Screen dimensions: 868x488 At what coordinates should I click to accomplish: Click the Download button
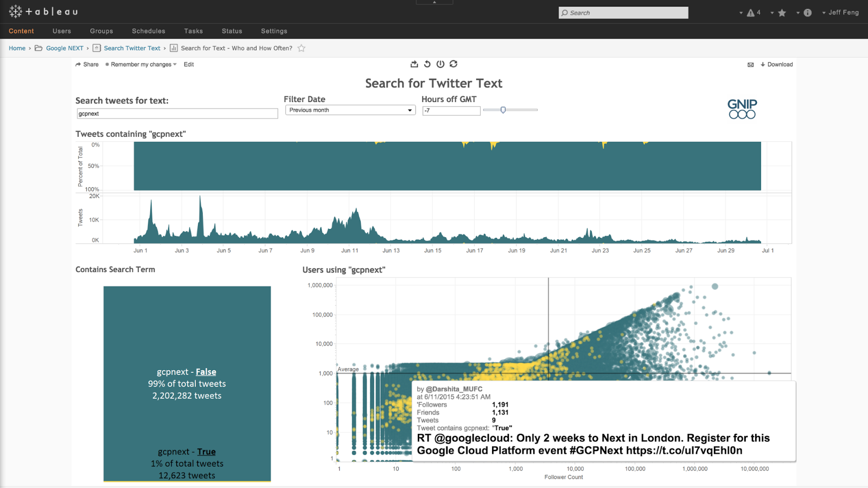(x=776, y=65)
